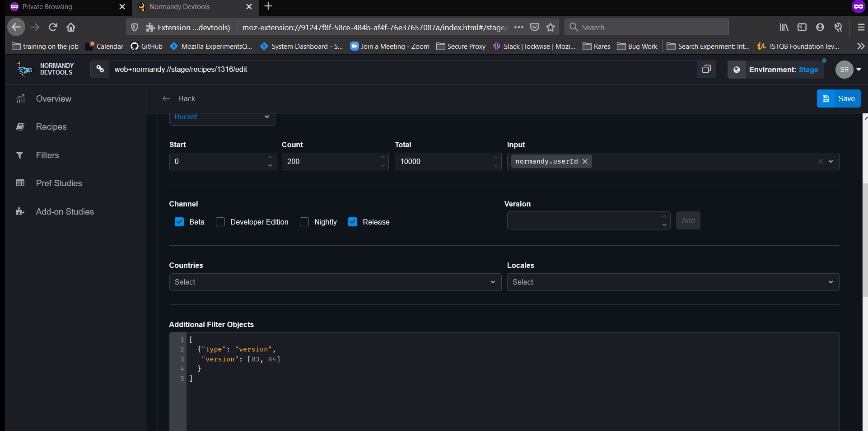Image resolution: width=868 pixels, height=431 pixels.
Task: Reload the page with the refresh icon
Action: click(x=53, y=27)
